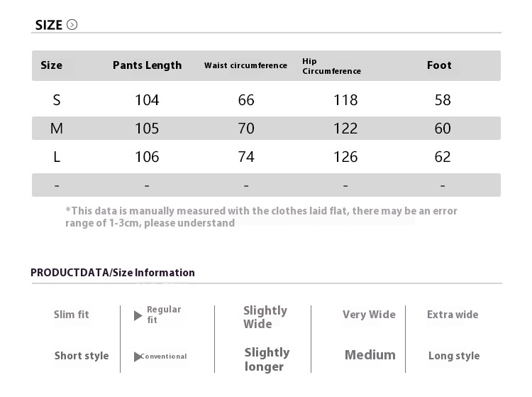Select the Long style length option

(x=454, y=356)
